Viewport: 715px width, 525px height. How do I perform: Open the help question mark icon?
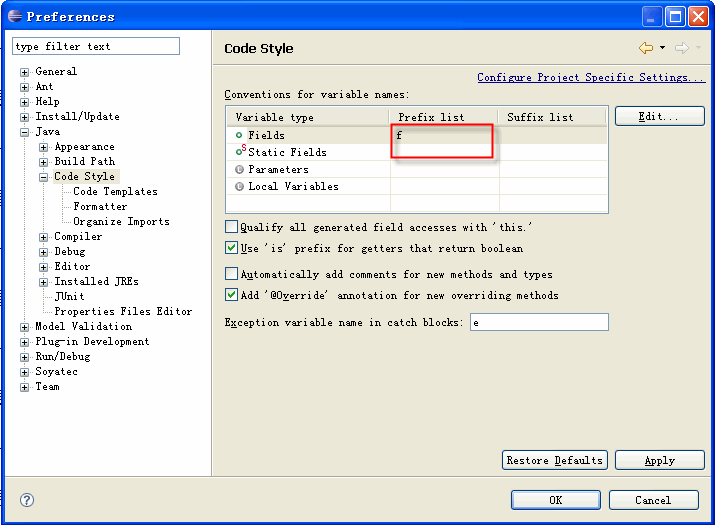tap(27, 500)
